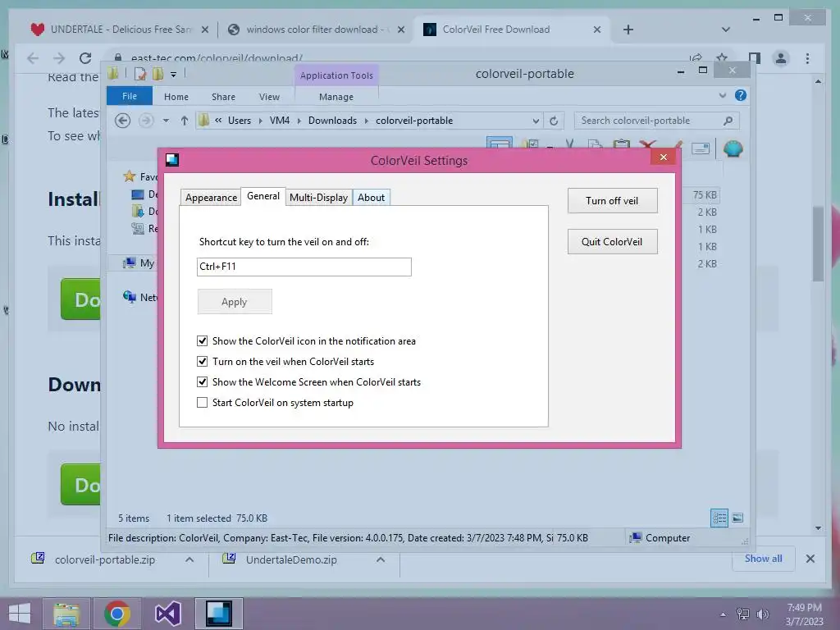The width and height of the screenshot is (840, 630).
Task: Open Chrome side panel icon
Action: click(755, 58)
